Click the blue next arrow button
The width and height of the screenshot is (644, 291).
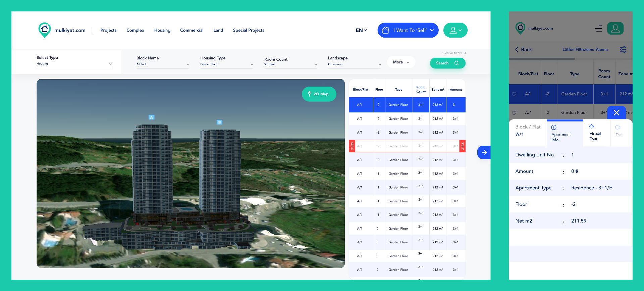484,152
